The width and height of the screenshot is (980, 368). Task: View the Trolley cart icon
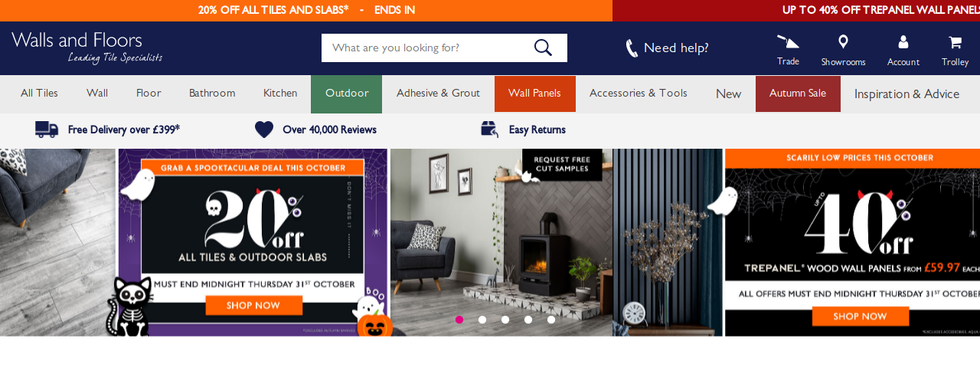955,42
